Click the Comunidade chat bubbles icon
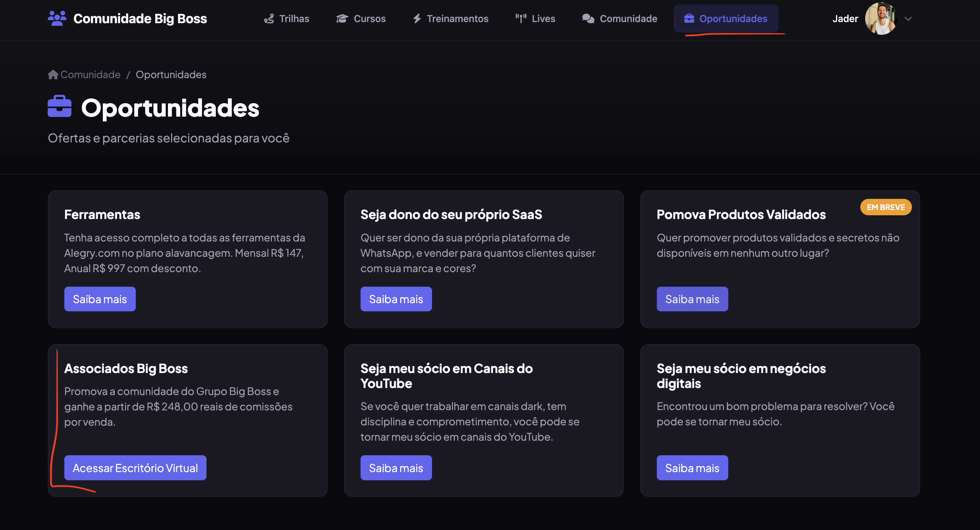This screenshot has width=980, height=530. click(x=588, y=19)
